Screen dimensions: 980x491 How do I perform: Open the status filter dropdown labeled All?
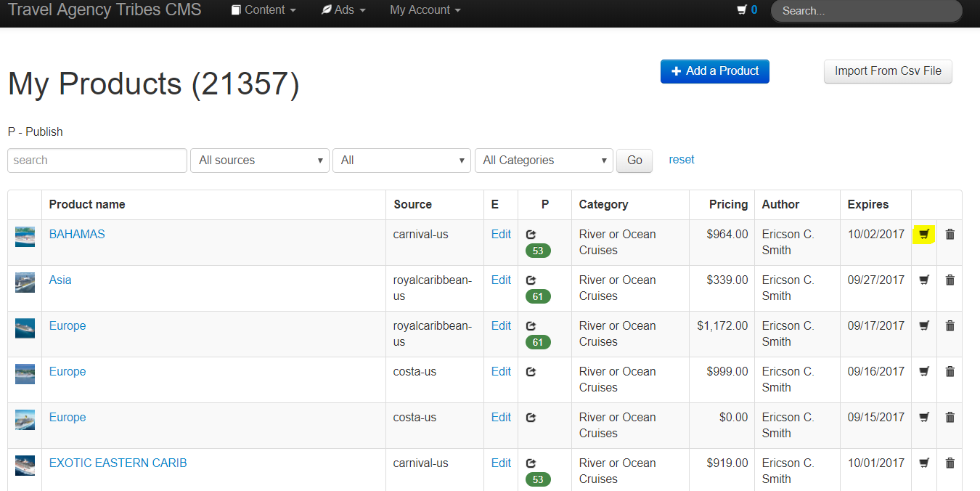click(401, 161)
